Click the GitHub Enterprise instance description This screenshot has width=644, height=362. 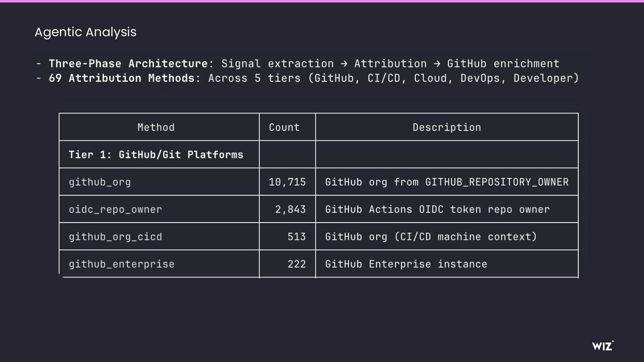pos(406,264)
